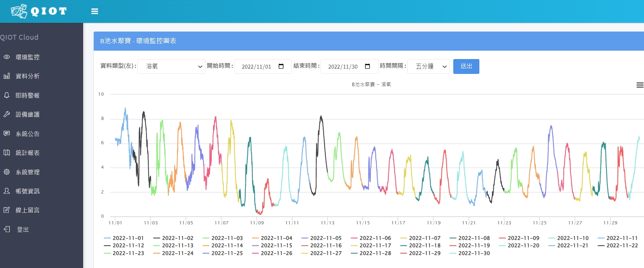Toggle legend series 2022-11-08

[x=470, y=238]
